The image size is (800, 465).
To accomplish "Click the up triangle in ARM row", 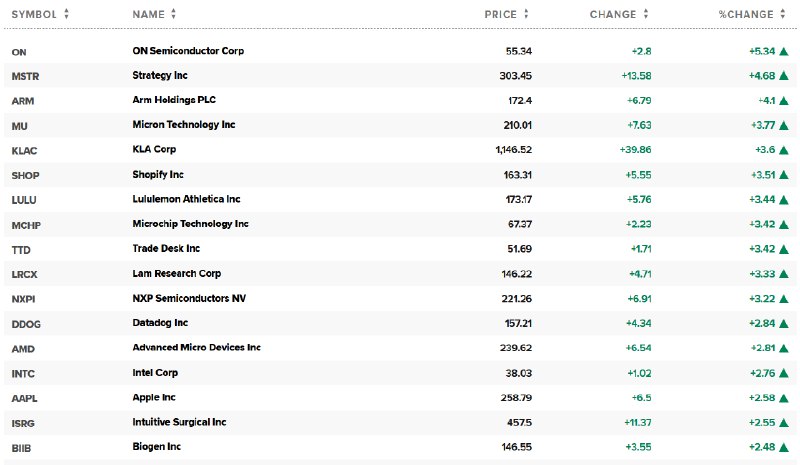I will coord(784,101).
